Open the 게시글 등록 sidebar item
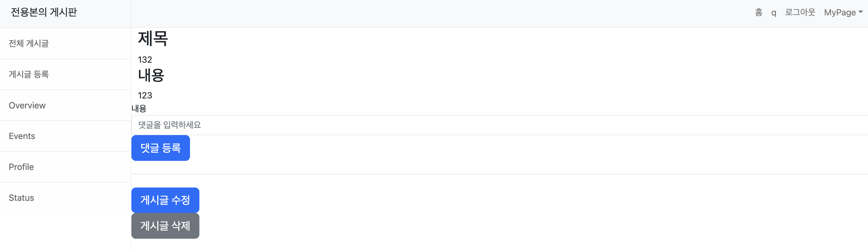Screen dimensions: 868x249 (65, 74)
